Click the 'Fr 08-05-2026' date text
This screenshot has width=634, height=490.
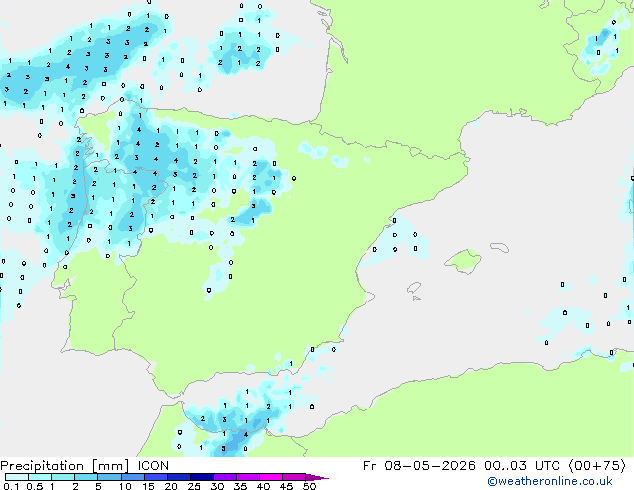click(419, 466)
